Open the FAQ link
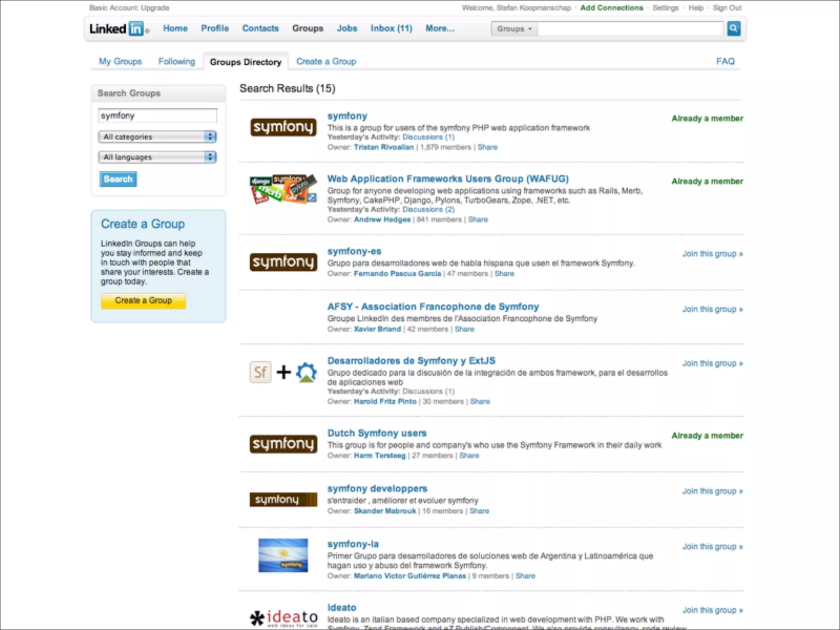The height and width of the screenshot is (630, 840). click(725, 62)
